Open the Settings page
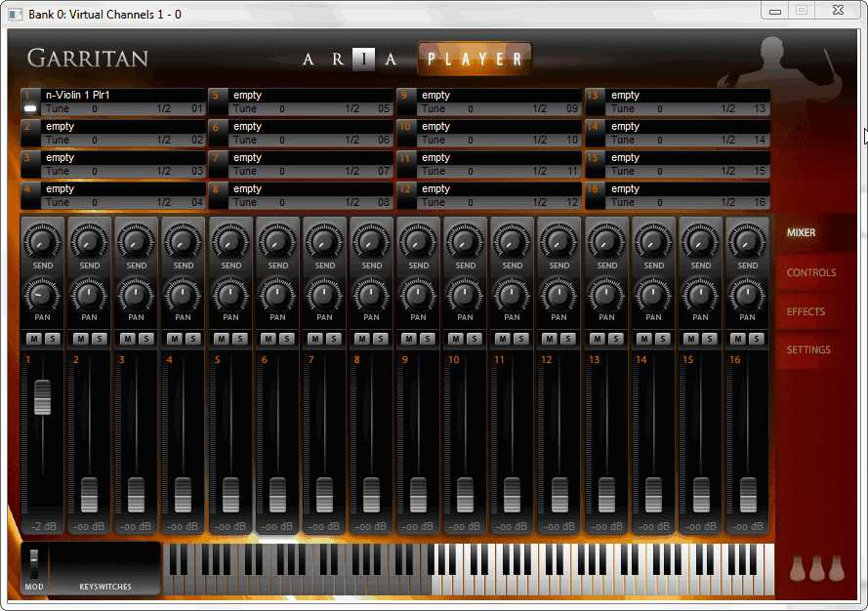The image size is (868, 611). [808, 350]
